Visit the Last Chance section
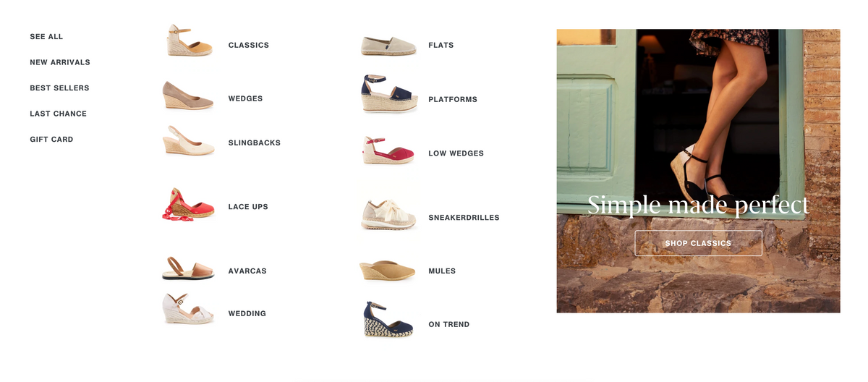Viewport: 868px width, 382px height. (58, 114)
